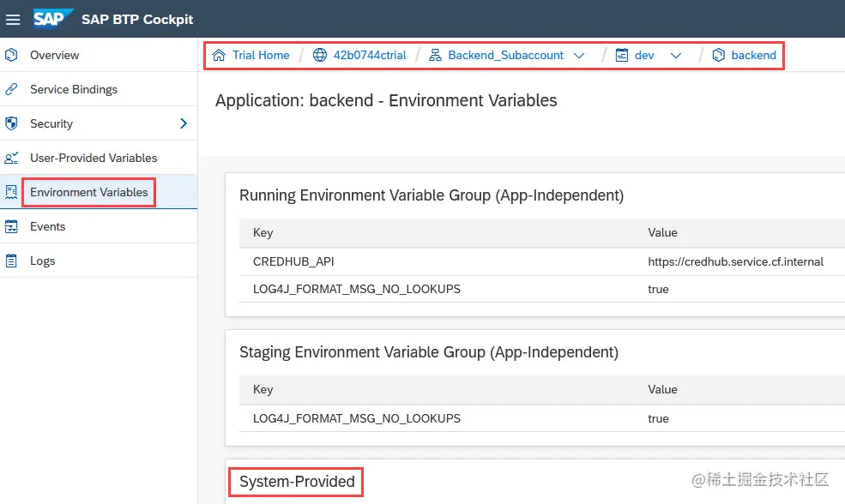The image size is (845, 504).
Task: Click the SAP BTP Cockpit title
Action: click(137, 20)
